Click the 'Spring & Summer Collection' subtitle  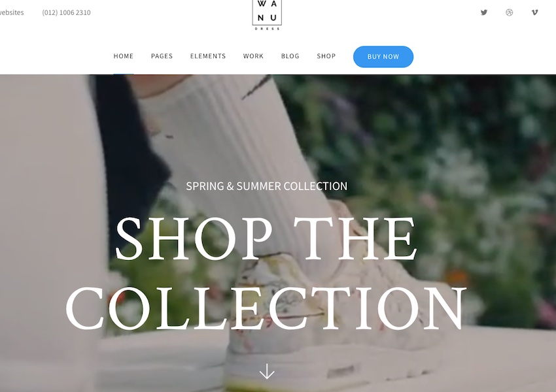(267, 186)
